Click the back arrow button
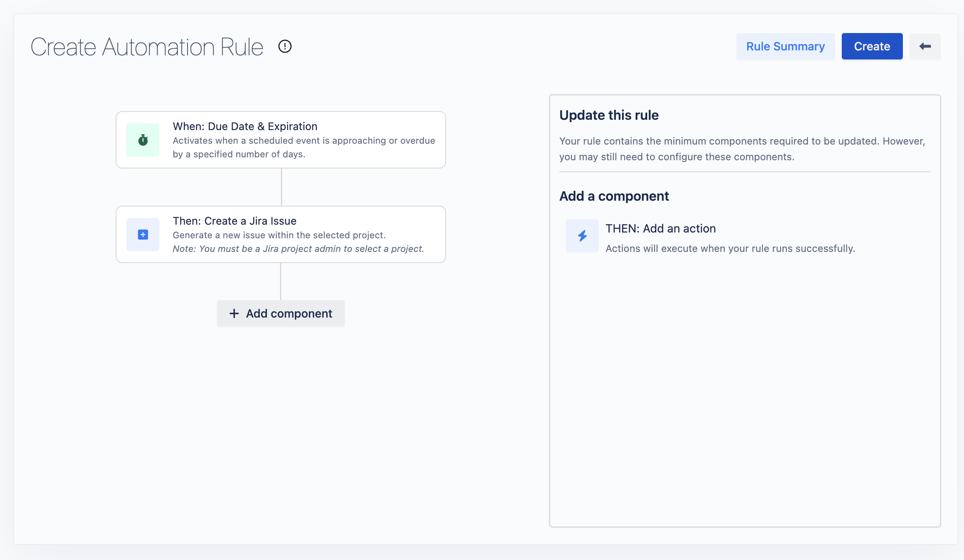Screen dimensions: 964x560 click(925, 46)
